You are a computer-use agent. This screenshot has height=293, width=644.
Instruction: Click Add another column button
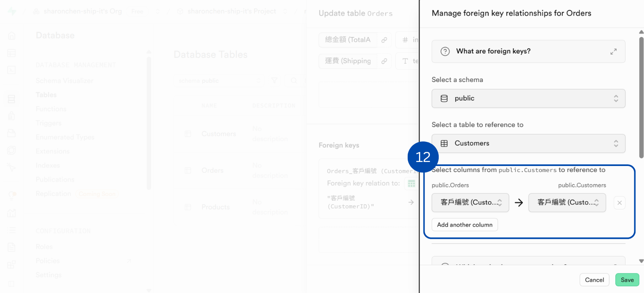(464, 225)
